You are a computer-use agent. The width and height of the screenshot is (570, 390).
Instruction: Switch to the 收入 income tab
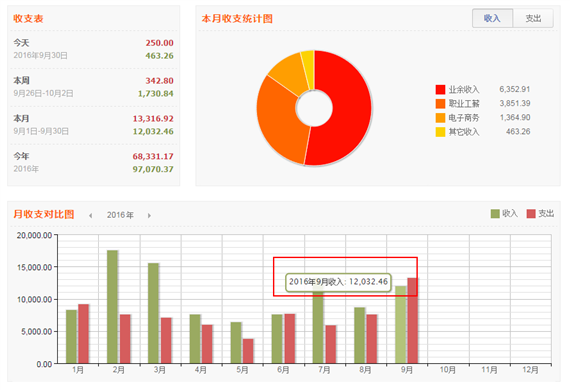point(493,18)
